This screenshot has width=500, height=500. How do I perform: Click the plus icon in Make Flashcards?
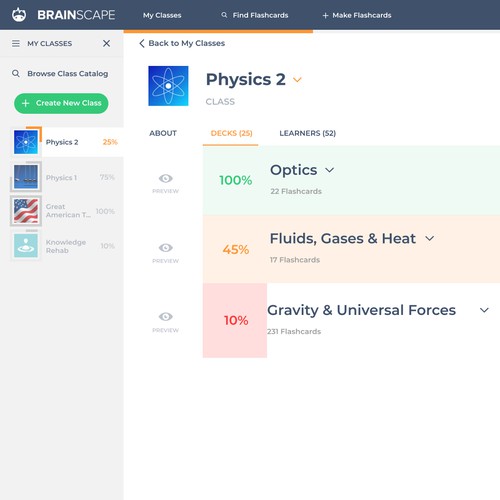pyautogui.click(x=325, y=15)
